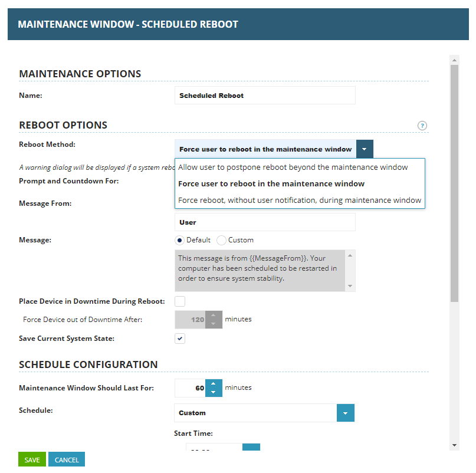Open the Reboot Options help icon
The height and width of the screenshot is (473, 476).
[x=422, y=126]
